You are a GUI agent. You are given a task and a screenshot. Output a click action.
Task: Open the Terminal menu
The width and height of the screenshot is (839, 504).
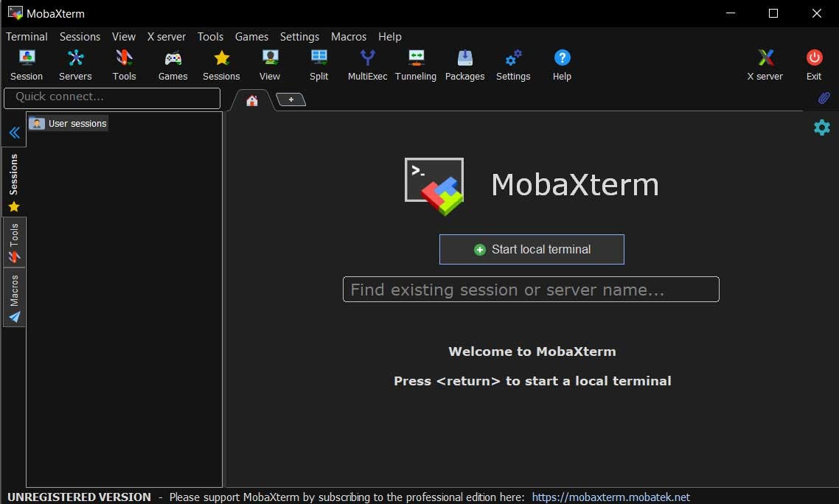click(27, 36)
